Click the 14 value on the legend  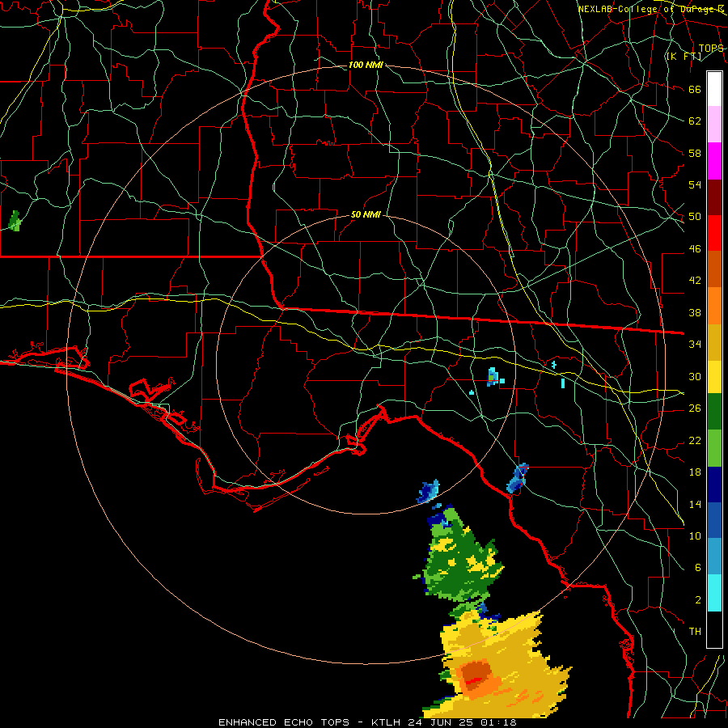[x=695, y=504]
